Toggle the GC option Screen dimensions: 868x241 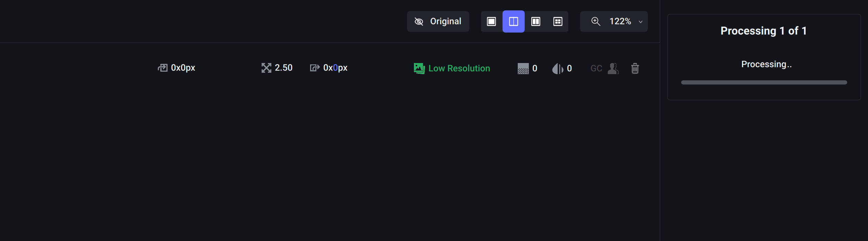coord(596,69)
